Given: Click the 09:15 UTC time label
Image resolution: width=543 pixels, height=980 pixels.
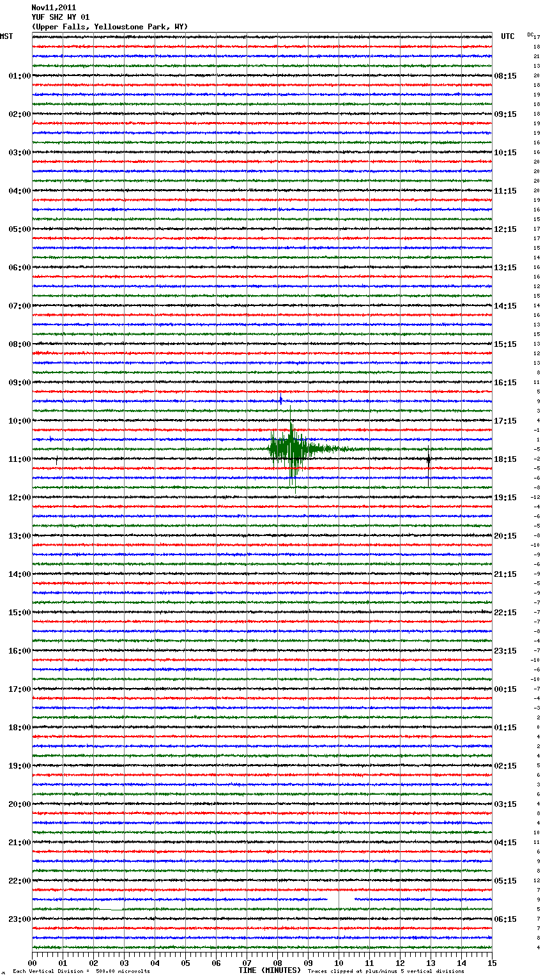Looking at the screenshot, I should pyautogui.click(x=505, y=114).
